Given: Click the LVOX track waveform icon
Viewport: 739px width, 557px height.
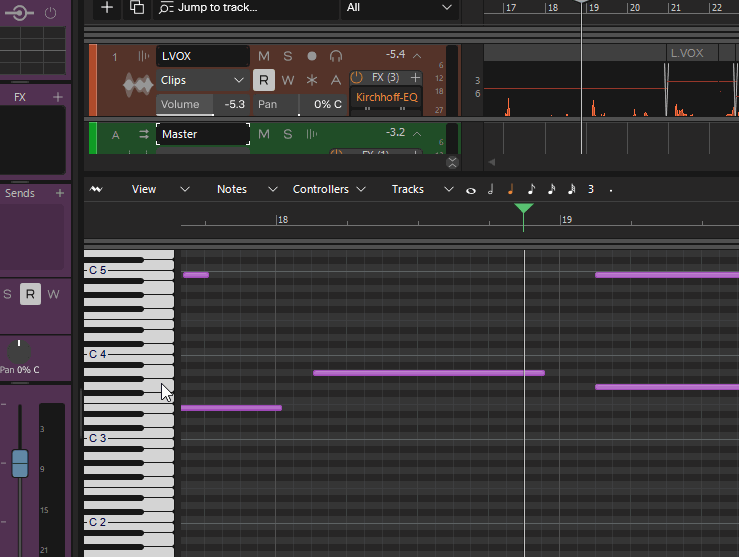Looking at the screenshot, I should pyautogui.click(x=138, y=85).
